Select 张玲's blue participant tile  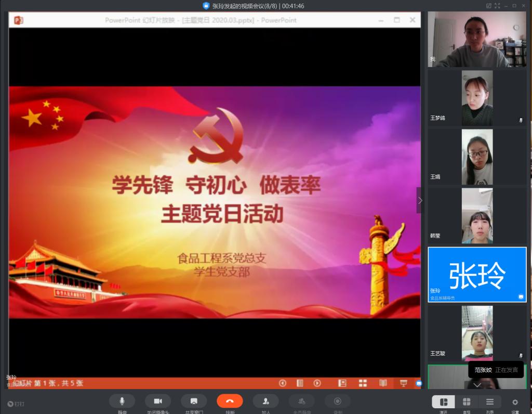(477, 275)
